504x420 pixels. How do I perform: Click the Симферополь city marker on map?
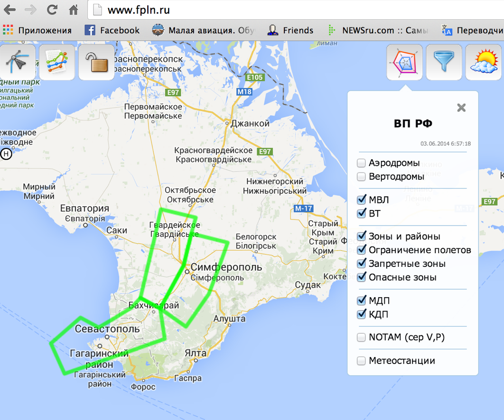[187, 272]
